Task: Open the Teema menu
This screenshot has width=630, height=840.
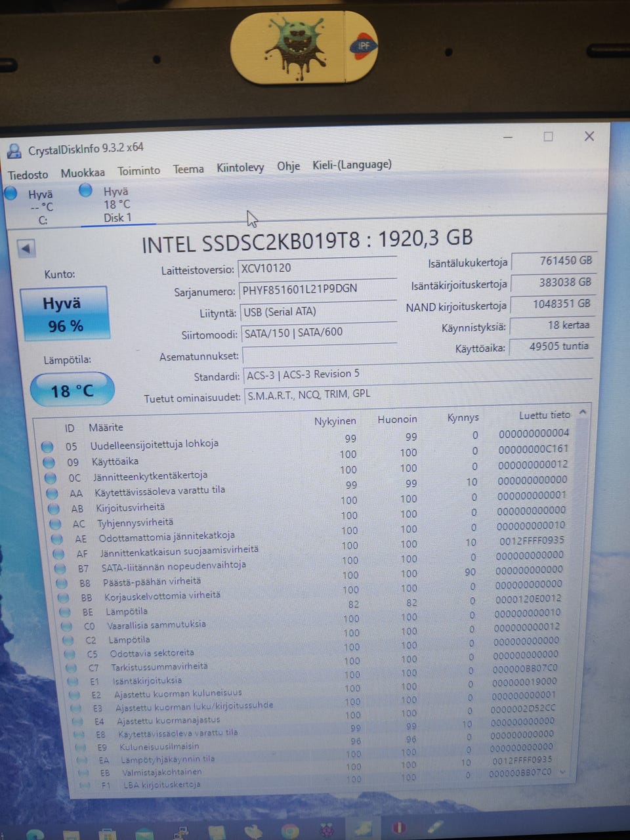Action: [x=188, y=169]
